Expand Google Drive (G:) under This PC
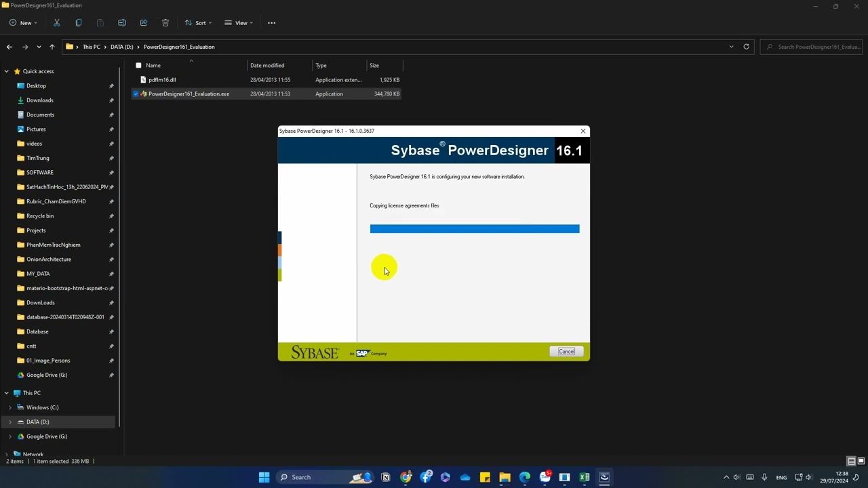Screen dimensions: 868x488 point(10,436)
